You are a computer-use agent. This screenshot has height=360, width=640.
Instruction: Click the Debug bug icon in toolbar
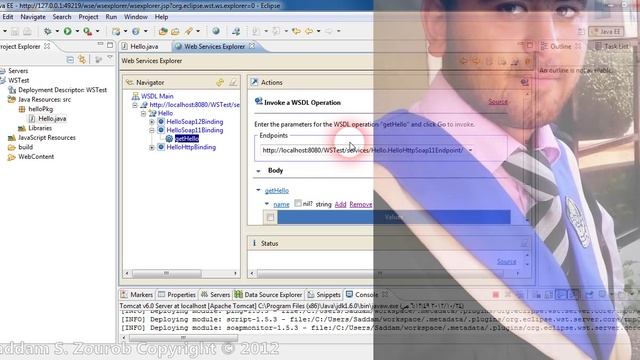click(48, 31)
